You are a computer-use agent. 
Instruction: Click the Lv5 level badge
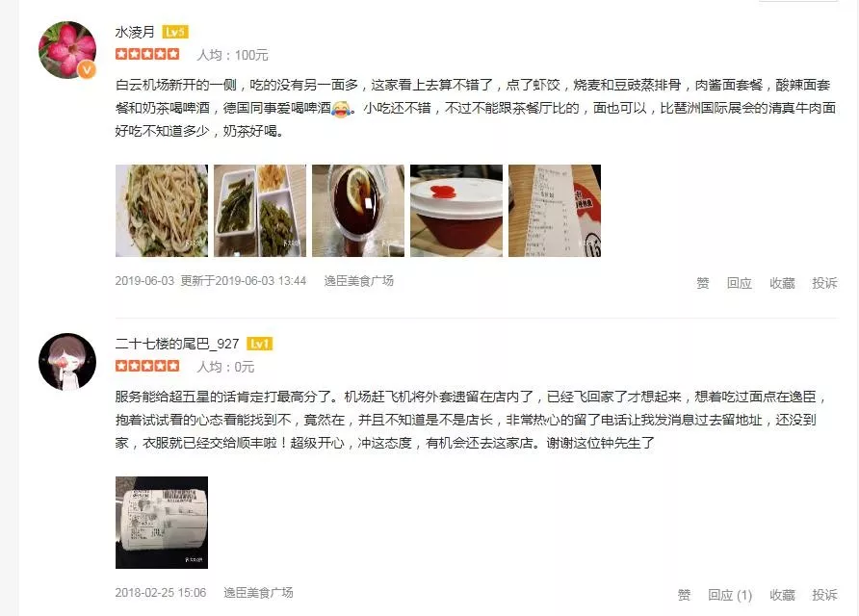(175, 33)
